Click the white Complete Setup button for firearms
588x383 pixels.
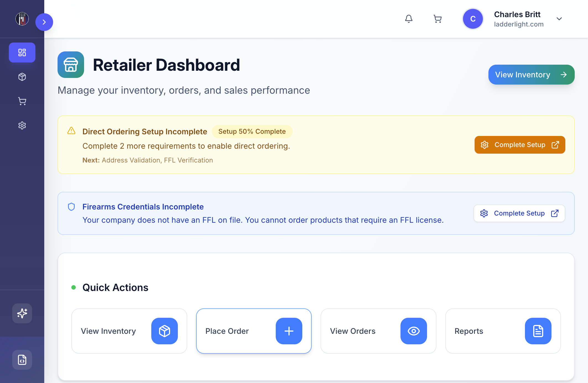click(x=519, y=213)
